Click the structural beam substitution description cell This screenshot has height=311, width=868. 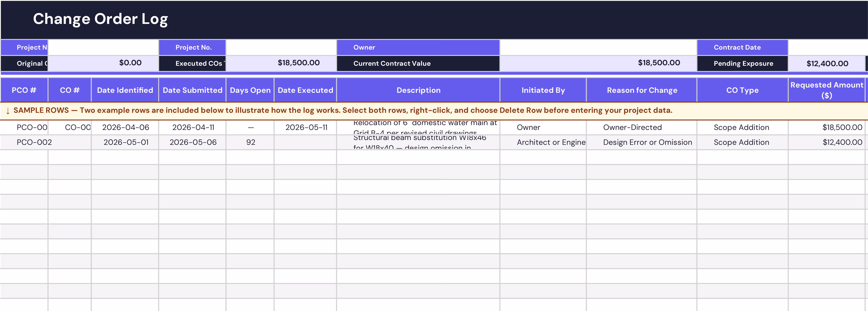coord(418,142)
